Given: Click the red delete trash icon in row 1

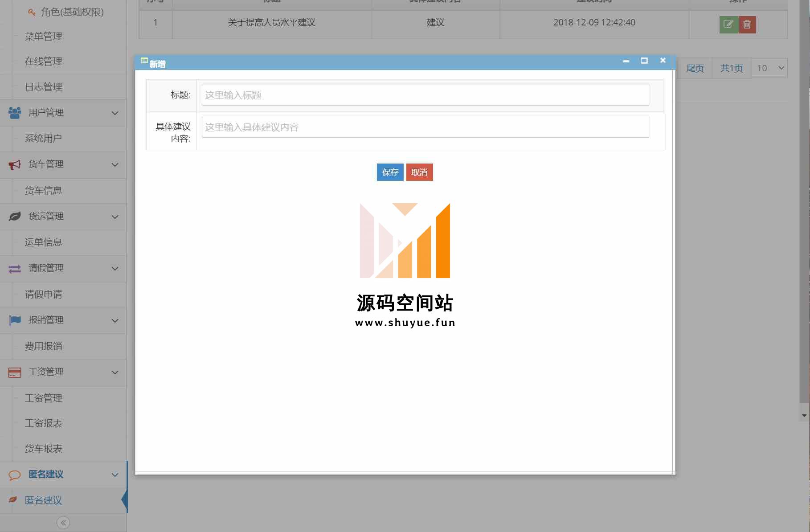Looking at the screenshot, I should pos(747,25).
